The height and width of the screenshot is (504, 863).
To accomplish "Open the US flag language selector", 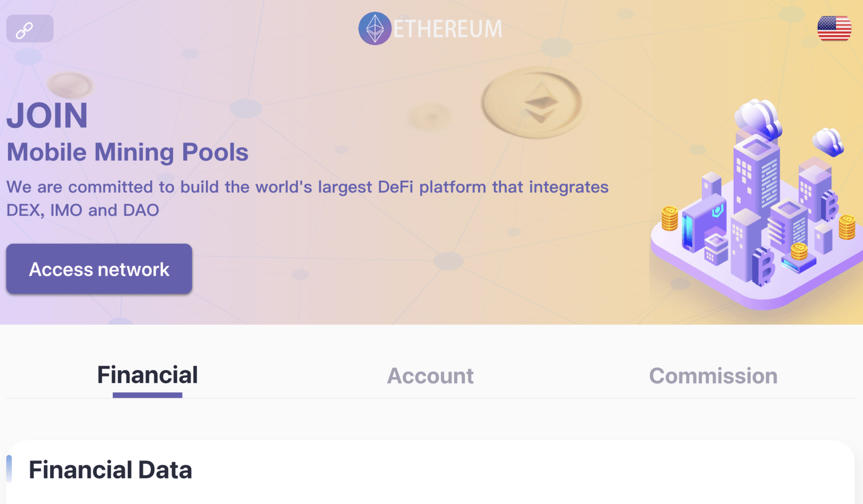I will point(834,28).
